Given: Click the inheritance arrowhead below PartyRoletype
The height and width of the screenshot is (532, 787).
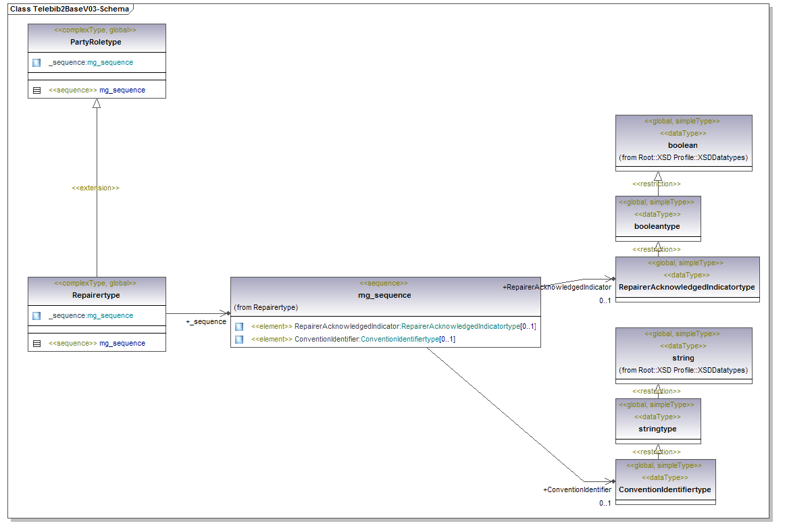Looking at the screenshot, I should (x=97, y=103).
